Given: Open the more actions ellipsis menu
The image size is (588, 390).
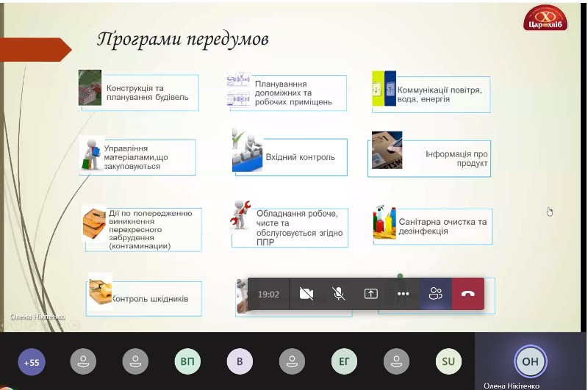Looking at the screenshot, I should point(403,294).
